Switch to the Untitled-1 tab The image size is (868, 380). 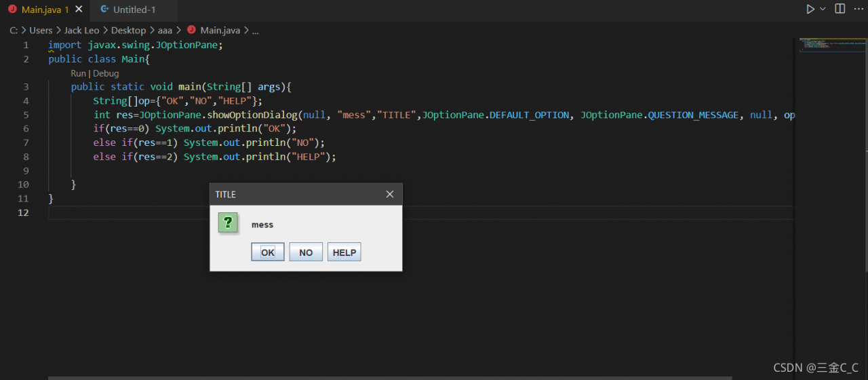point(134,9)
